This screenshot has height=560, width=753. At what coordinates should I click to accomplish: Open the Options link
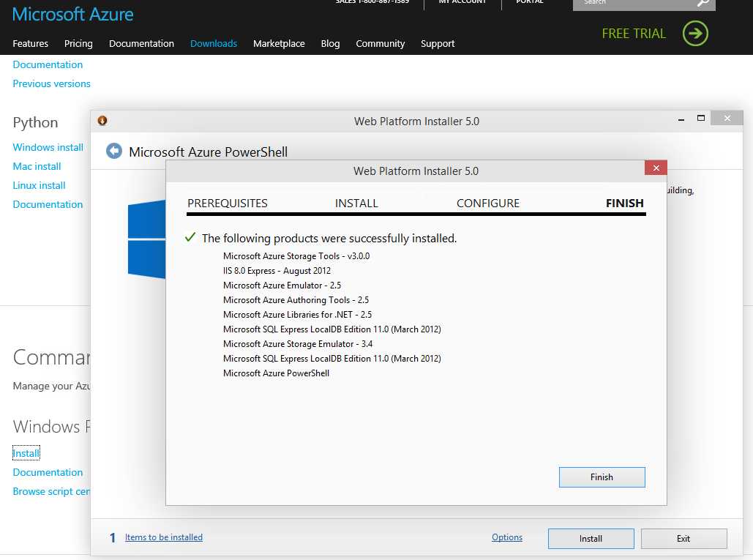tap(506, 537)
